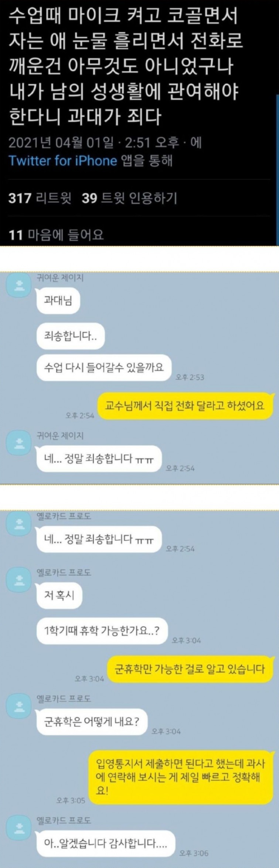Open the 11 마음에 들어요 likes list
Viewport: 279px width, 868px height.
click(x=56, y=235)
